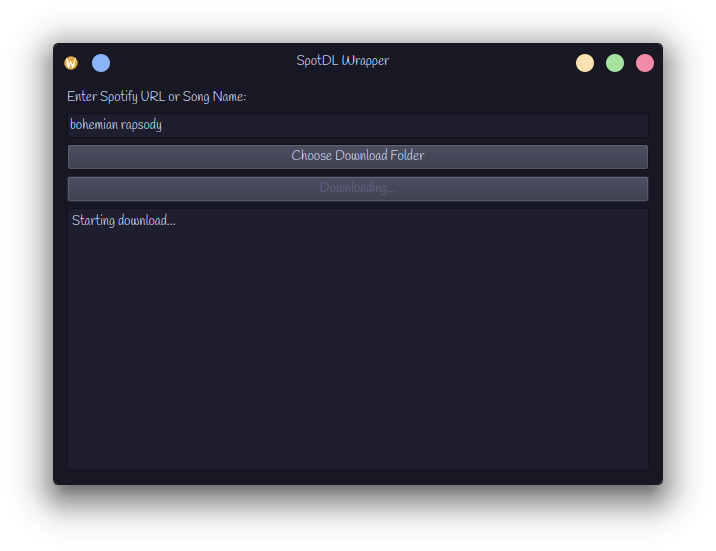Click the Enter Spotify URL or Song Name label
716x551 pixels.
(157, 97)
